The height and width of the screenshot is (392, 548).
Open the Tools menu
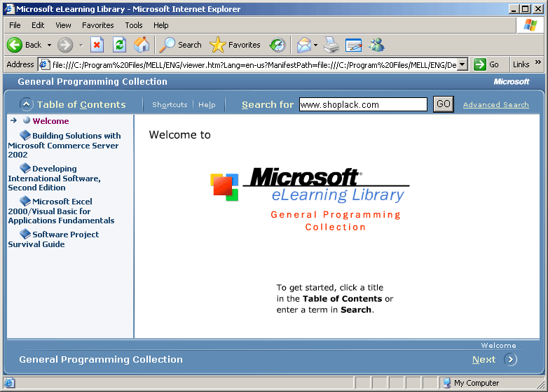click(x=134, y=25)
